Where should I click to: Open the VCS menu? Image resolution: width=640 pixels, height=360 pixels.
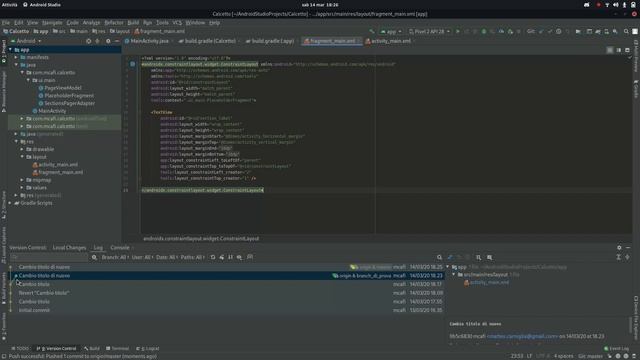[x=177, y=23]
